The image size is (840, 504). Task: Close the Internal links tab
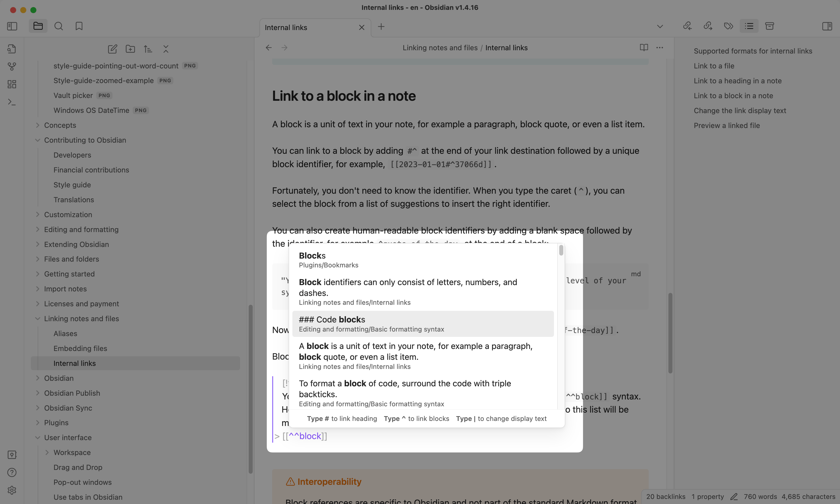pos(362,28)
